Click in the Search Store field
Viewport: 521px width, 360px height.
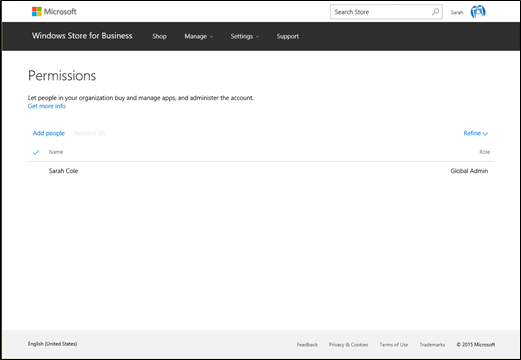point(381,12)
